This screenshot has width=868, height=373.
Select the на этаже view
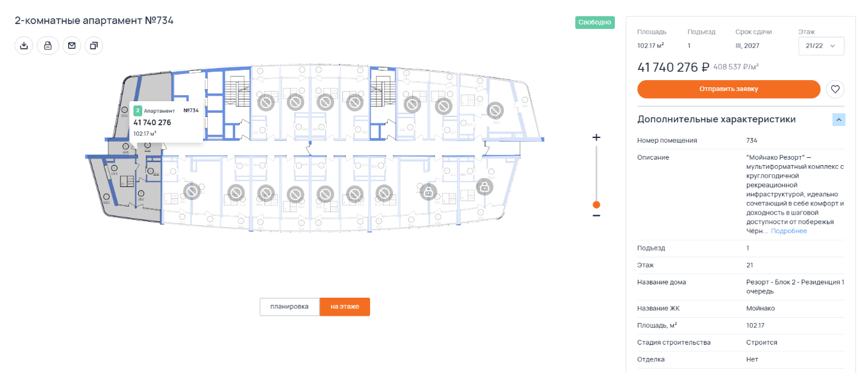click(x=345, y=307)
